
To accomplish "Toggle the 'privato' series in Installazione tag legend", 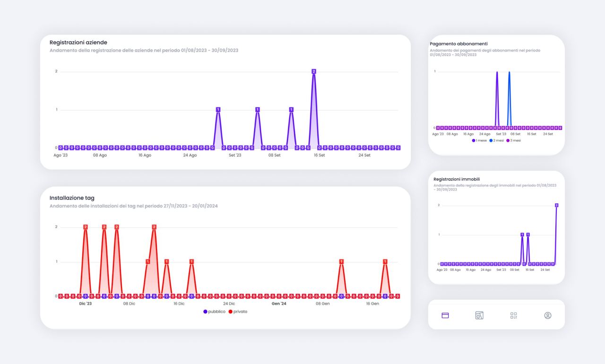I will coord(238,312).
